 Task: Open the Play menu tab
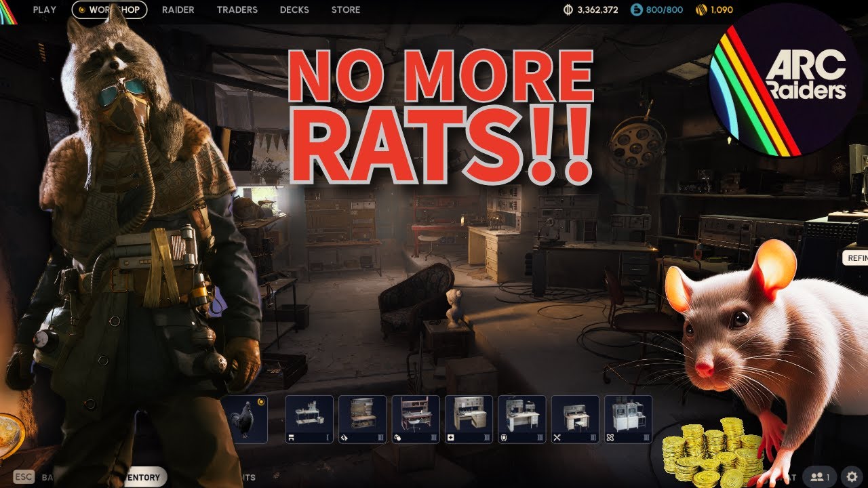(45, 9)
